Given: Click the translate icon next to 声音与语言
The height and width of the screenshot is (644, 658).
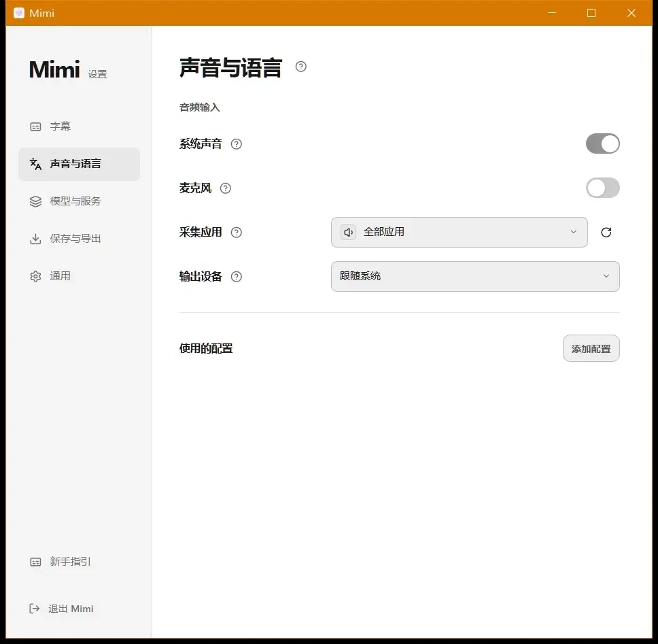Looking at the screenshot, I should 35,164.
